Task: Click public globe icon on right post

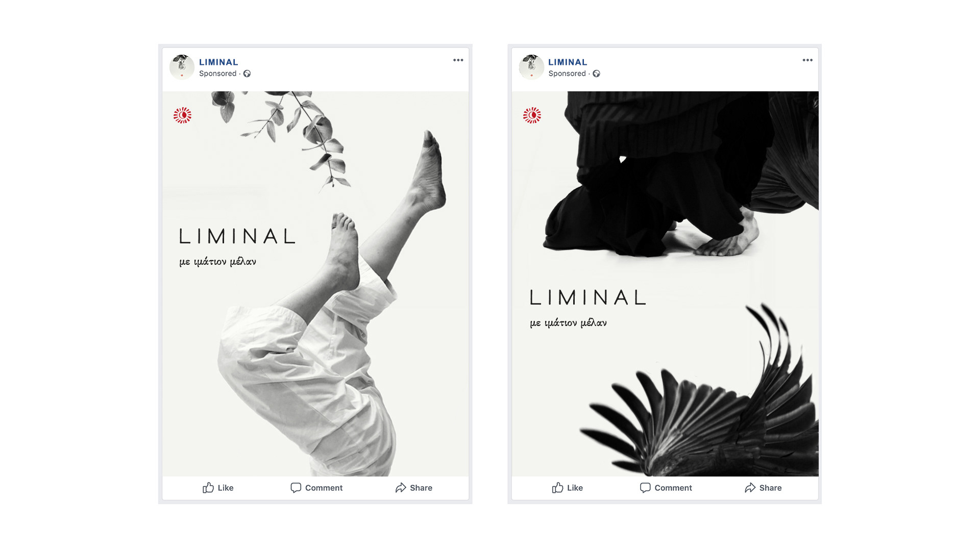Action: coord(596,73)
